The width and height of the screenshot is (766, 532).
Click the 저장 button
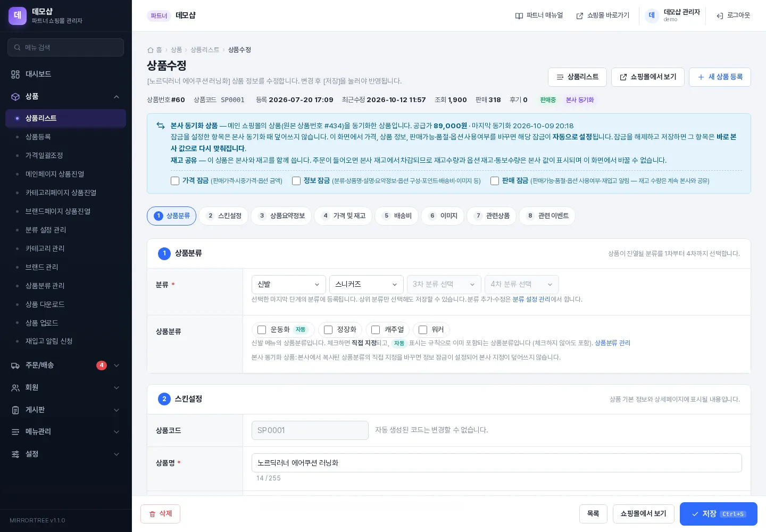tap(719, 514)
